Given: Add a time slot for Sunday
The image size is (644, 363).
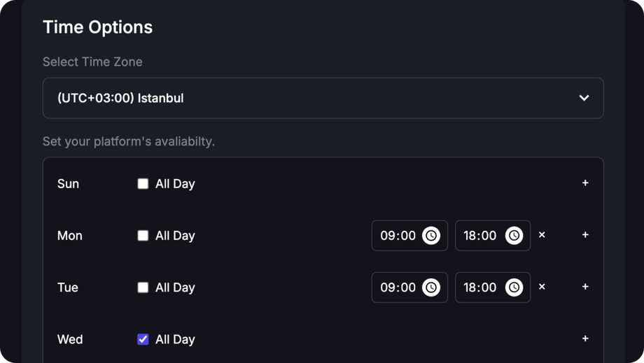Looking at the screenshot, I should coord(585,183).
